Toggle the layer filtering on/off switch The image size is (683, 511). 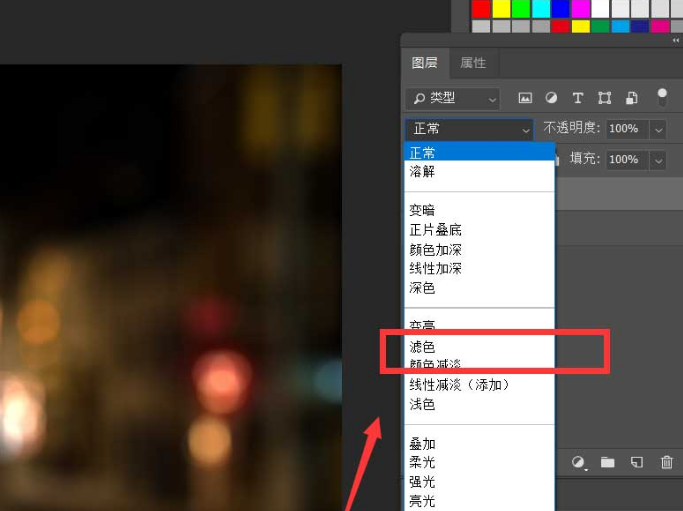pos(662,98)
